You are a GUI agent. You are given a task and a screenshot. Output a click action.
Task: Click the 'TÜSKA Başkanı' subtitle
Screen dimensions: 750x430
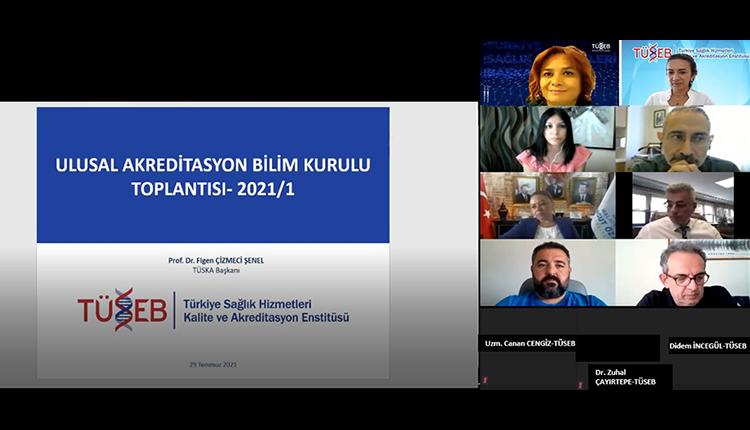click(216, 270)
